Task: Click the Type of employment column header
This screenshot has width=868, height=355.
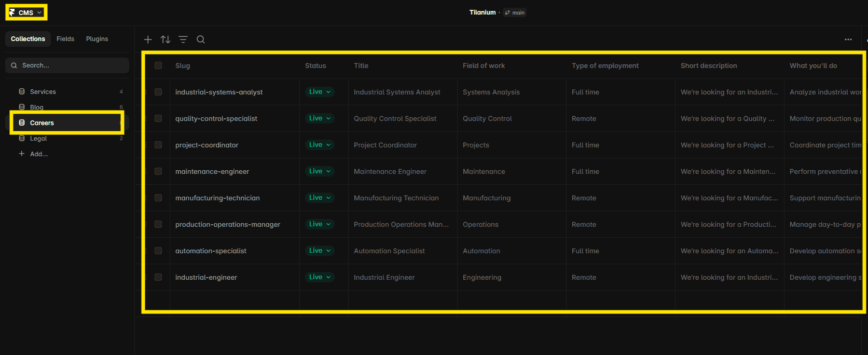Action: [605, 65]
